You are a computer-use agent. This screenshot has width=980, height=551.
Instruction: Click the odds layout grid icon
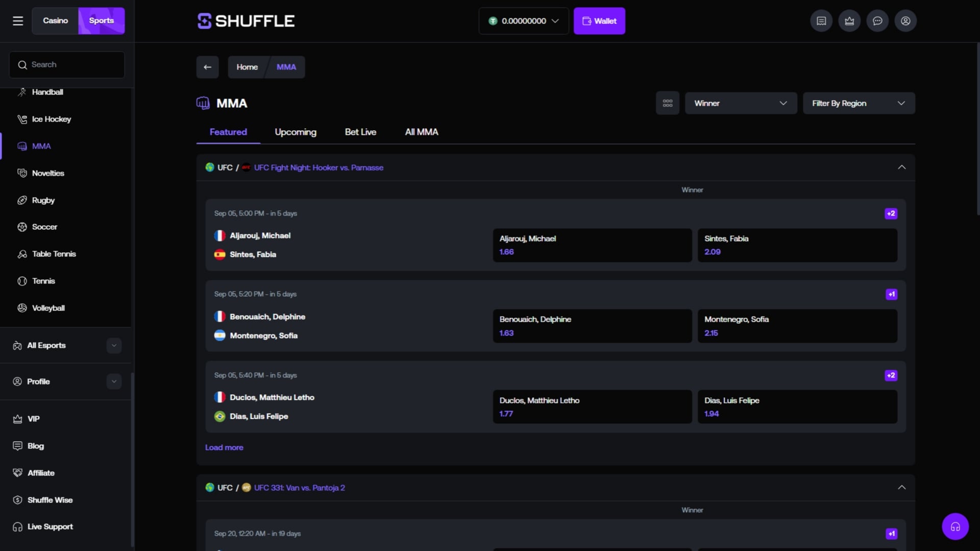(x=667, y=103)
